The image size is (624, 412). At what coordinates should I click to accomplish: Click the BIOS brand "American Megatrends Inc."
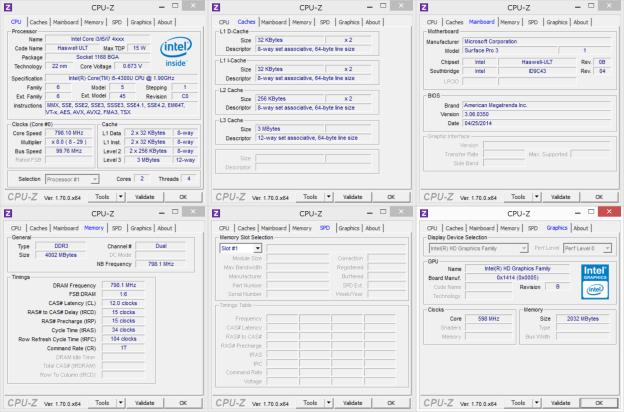(x=536, y=105)
